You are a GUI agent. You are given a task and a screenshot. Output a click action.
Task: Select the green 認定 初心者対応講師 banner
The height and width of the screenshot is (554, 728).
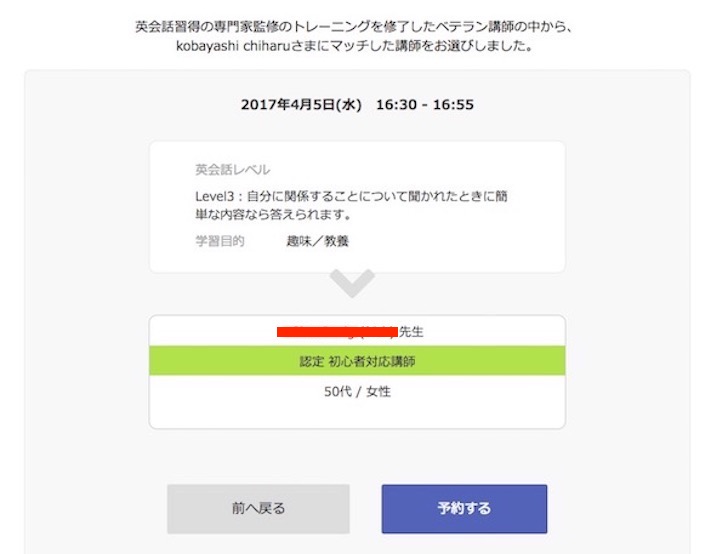point(357,361)
